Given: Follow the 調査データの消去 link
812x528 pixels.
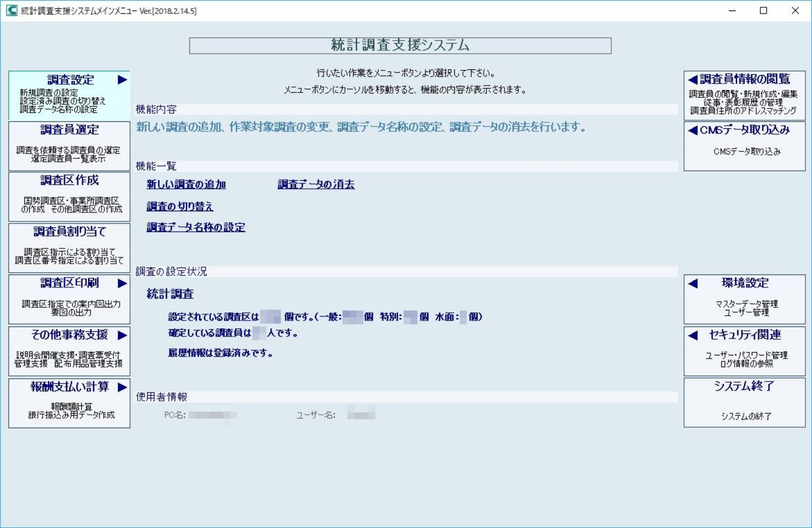Looking at the screenshot, I should point(316,184).
